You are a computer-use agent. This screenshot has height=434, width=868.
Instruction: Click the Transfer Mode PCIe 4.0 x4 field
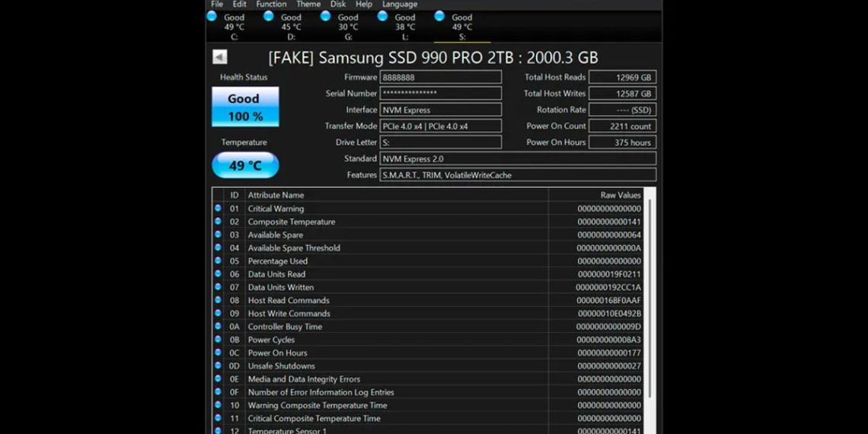[x=441, y=126]
